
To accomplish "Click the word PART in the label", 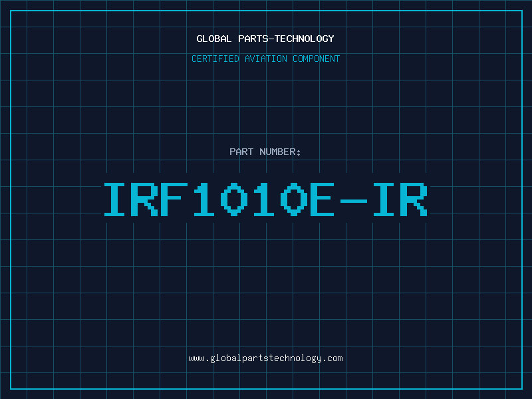I will pos(241,152).
